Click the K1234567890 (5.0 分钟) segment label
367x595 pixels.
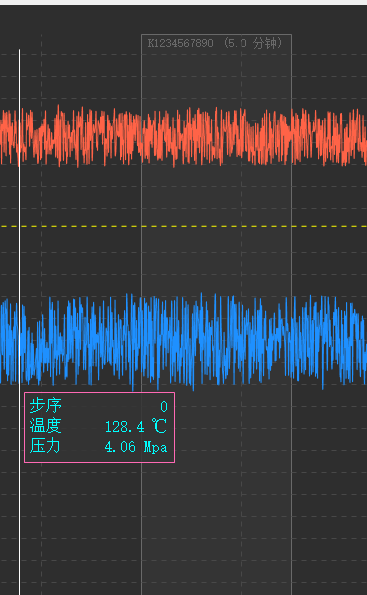(215, 43)
